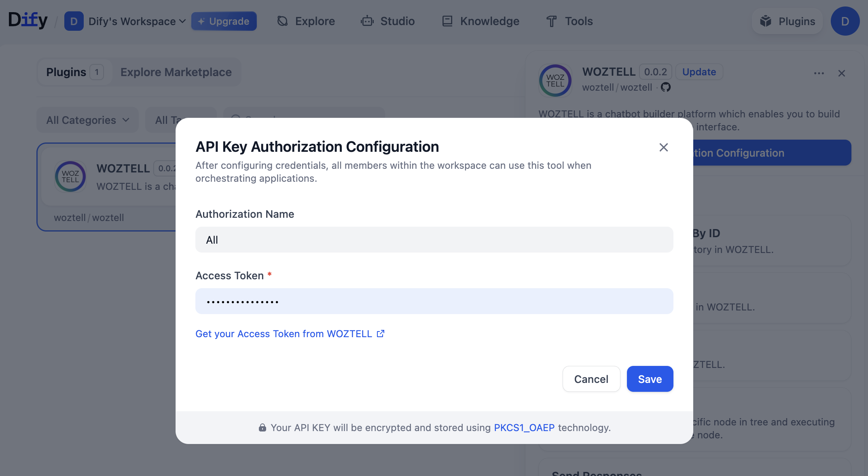
Task: Open the Explore page
Action: tap(306, 21)
